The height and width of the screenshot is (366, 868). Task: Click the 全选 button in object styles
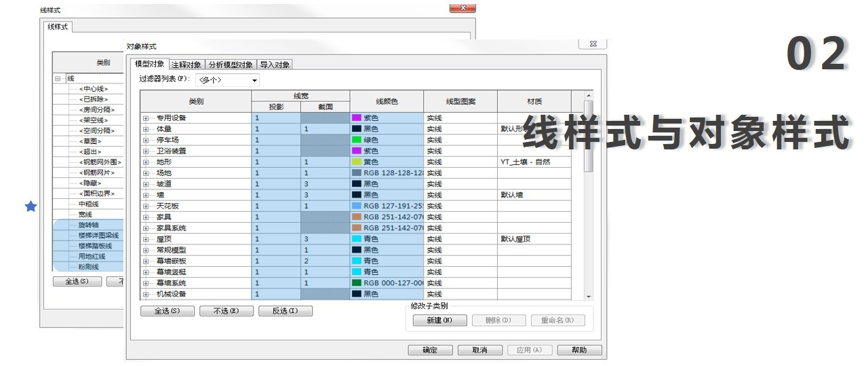tap(167, 311)
